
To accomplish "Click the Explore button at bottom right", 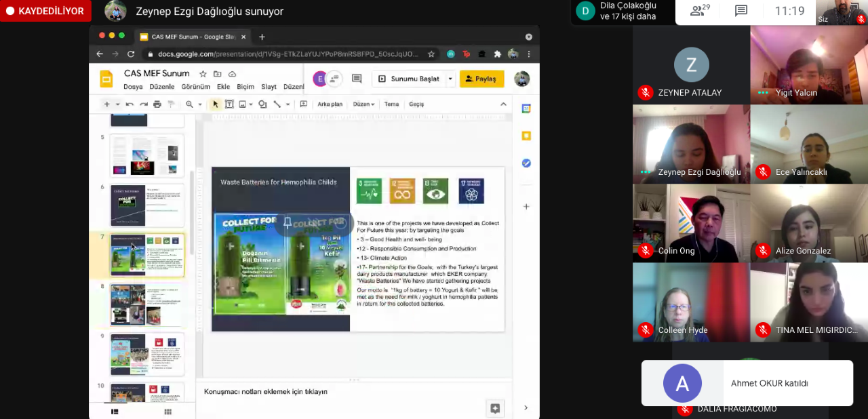I will coord(495,407).
